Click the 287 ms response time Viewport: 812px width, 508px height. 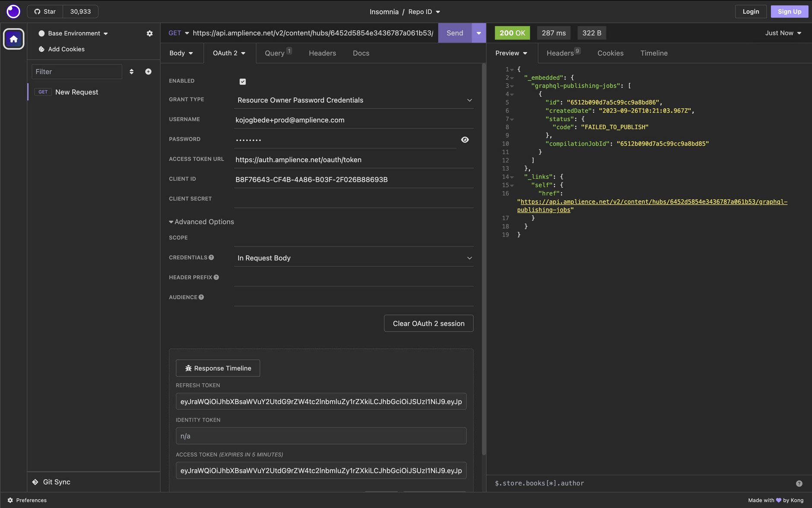[554, 33]
